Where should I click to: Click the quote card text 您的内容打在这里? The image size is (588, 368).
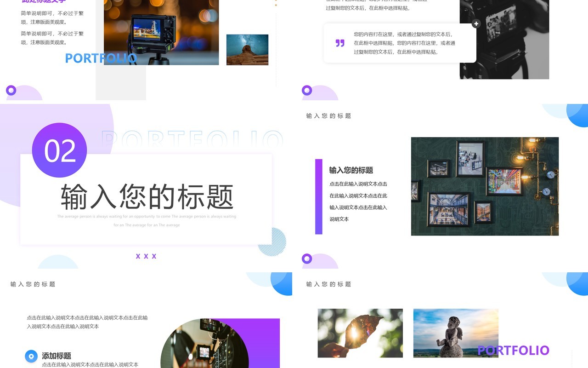point(404,43)
